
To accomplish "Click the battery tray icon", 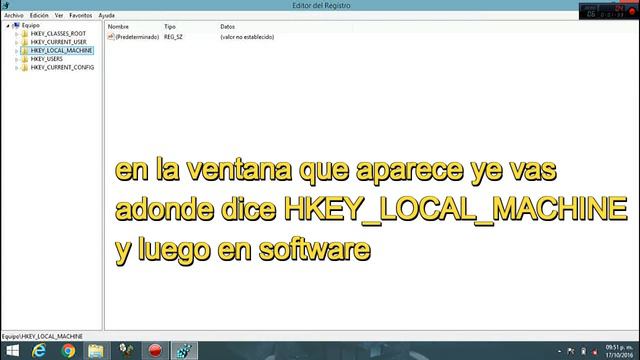I will (x=584, y=351).
